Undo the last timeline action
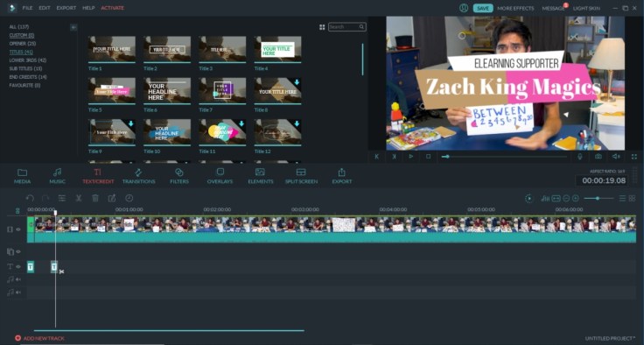The height and width of the screenshot is (345, 644). coord(30,198)
